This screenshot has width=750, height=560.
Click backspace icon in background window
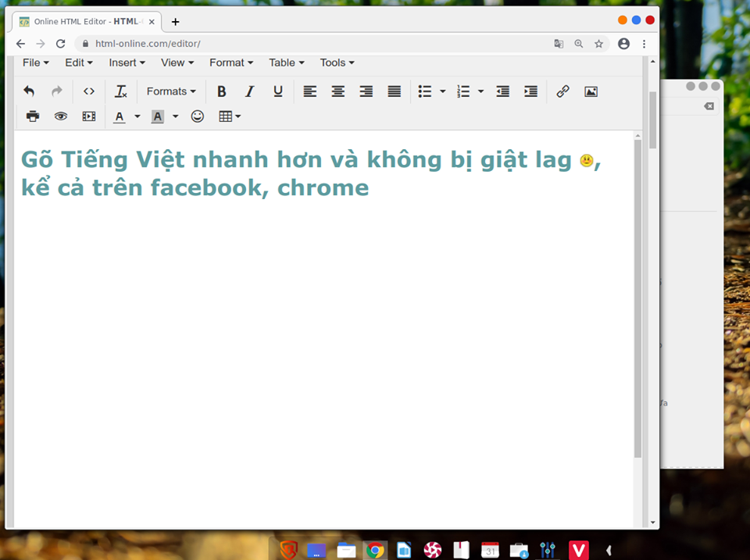coord(709,106)
